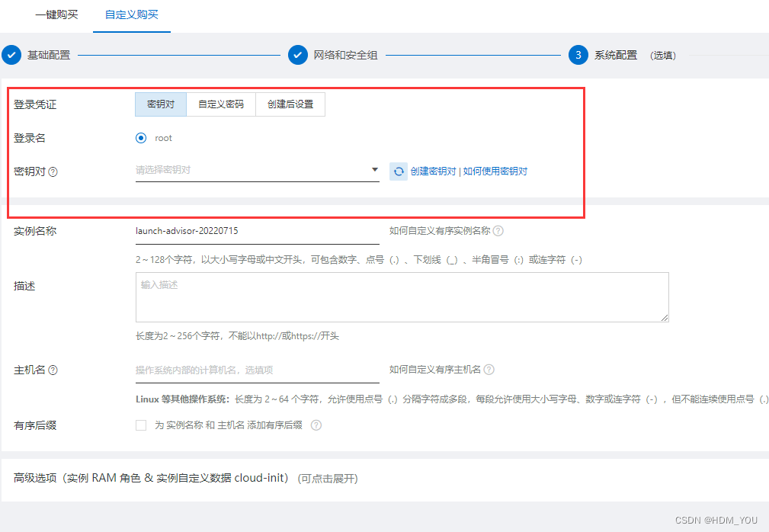769x532 pixels.
Task: Select the 自定义购买 tab
Action: [x=131, y=15]
